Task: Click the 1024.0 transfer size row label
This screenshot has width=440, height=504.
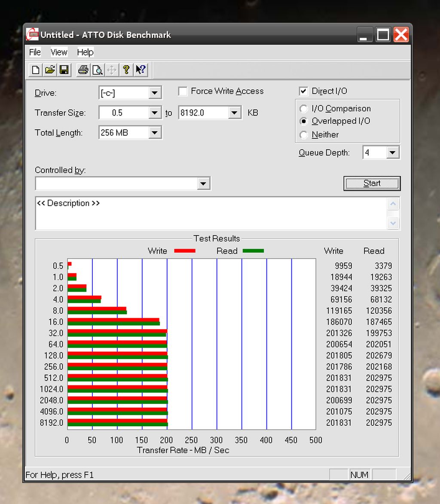Action: coord(52,389)
